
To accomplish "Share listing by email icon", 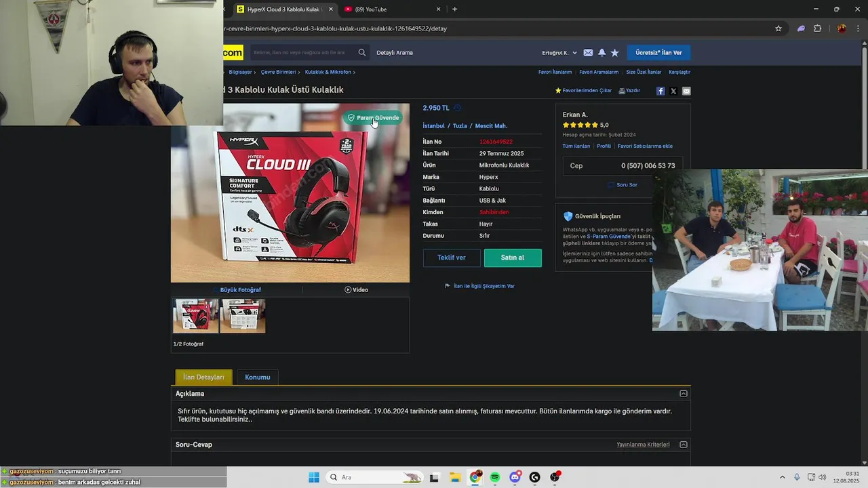I will click(x=686, y=91).
